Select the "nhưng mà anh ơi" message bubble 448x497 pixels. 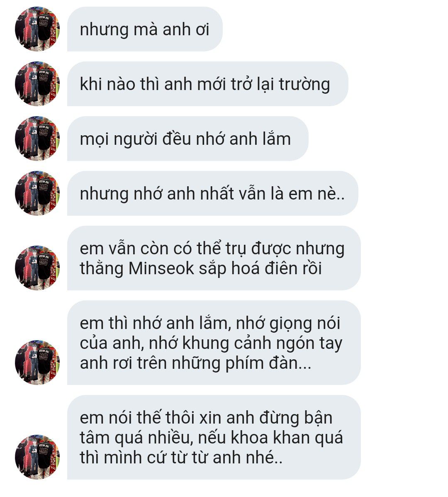click(x=145, y=29)
